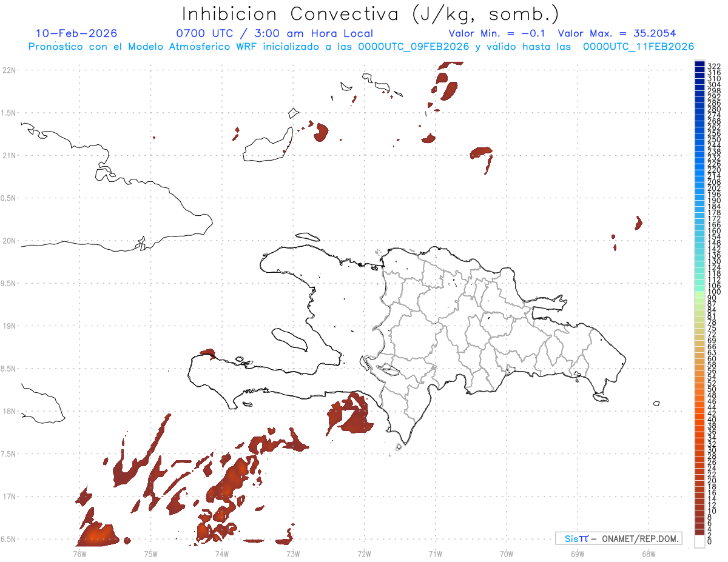Click the white 0 swatch at the bottom of the colorbar
728x562 pixels.
pyautogui.click(x=699, y=541)
